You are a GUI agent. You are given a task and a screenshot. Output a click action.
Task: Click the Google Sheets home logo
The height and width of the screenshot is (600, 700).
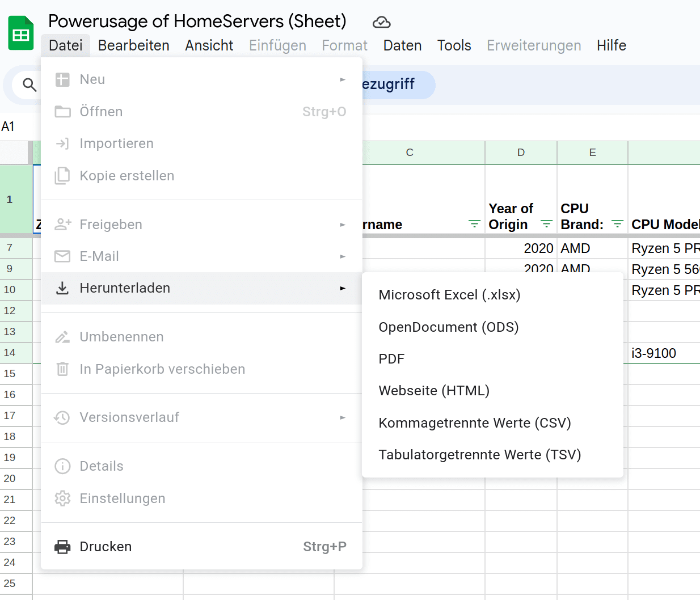pos(21,33)
